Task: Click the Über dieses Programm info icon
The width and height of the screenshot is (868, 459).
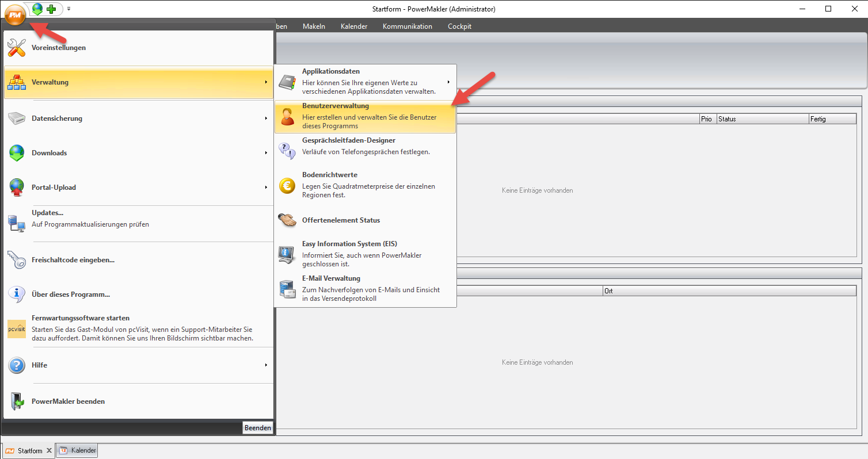Action: (17, 294)
